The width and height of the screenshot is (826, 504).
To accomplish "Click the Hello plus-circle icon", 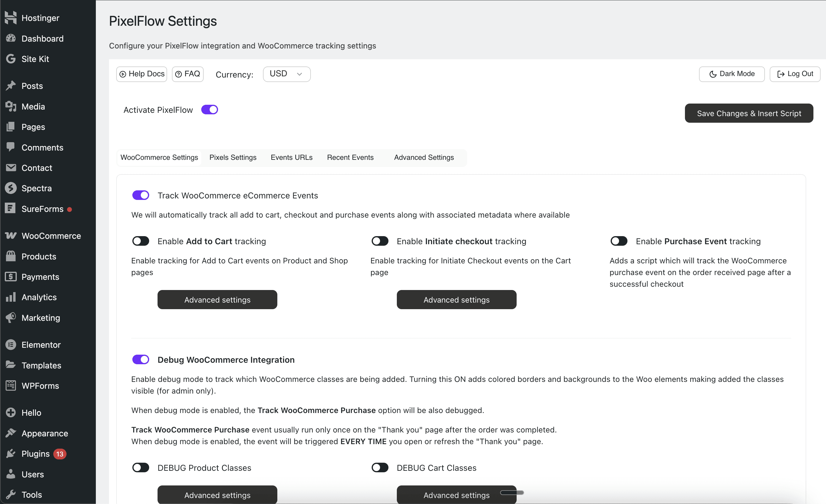I will click(x=11, y=412).
